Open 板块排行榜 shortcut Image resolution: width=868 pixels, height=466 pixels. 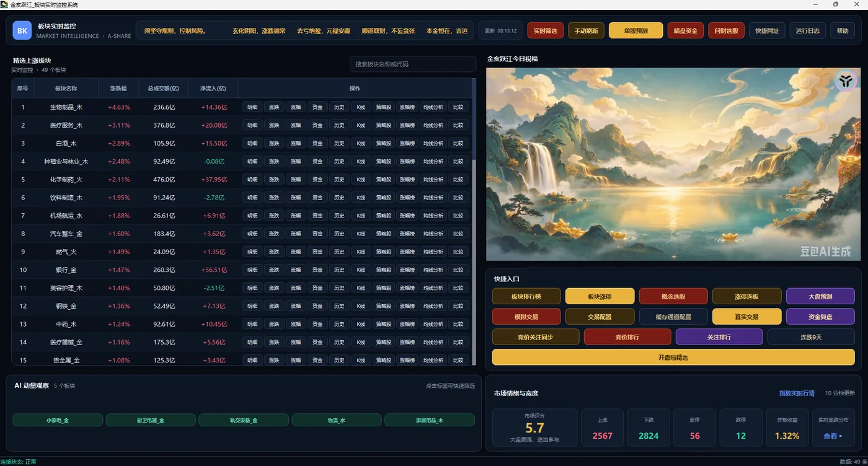(526, 296)
